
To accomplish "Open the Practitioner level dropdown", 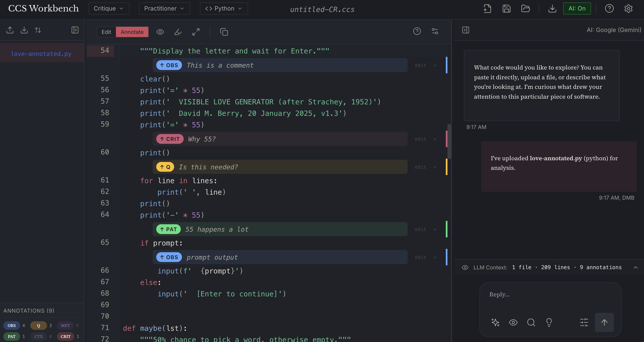I will coord(164,9).
